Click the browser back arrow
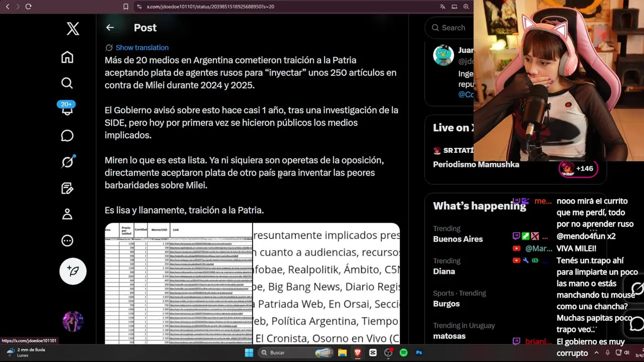 (7, 7)
